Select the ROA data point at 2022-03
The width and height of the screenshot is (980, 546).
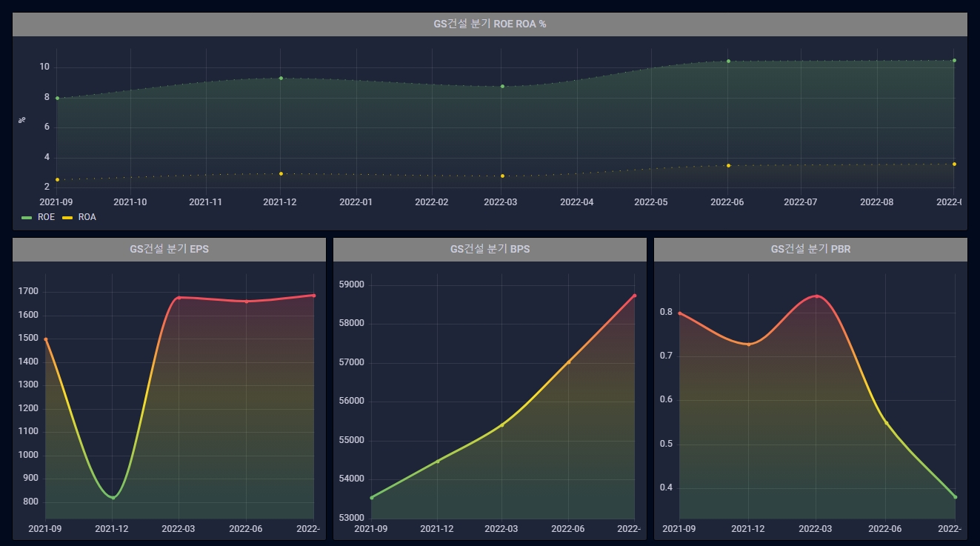point(502,176)
